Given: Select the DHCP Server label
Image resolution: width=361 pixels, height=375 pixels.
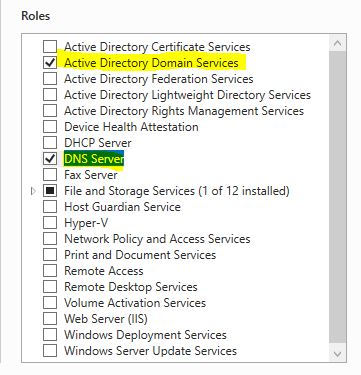Looking at the screenshot, I should (98, 143).
